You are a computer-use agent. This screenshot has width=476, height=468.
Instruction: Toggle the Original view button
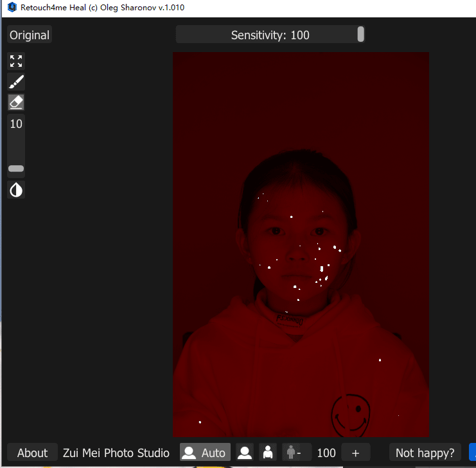[30, 35]
